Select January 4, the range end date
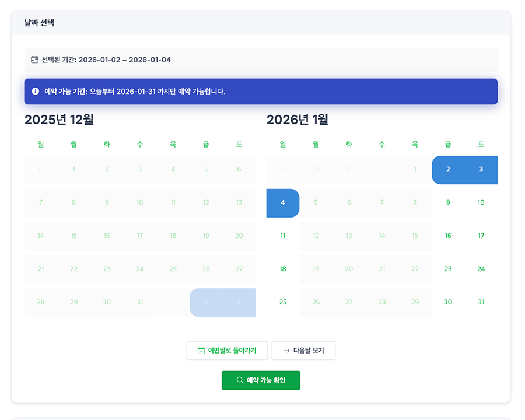The height and width of the screenshot is (420, 525). click(x=283, y=202)
